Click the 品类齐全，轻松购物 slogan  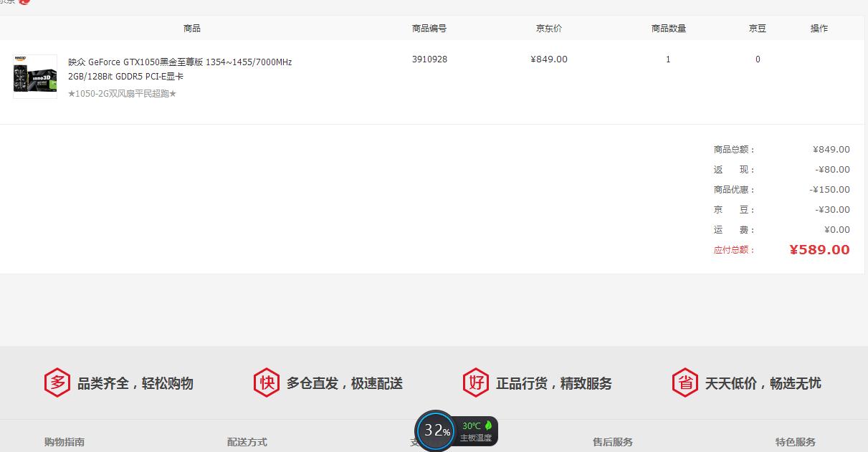135,383
